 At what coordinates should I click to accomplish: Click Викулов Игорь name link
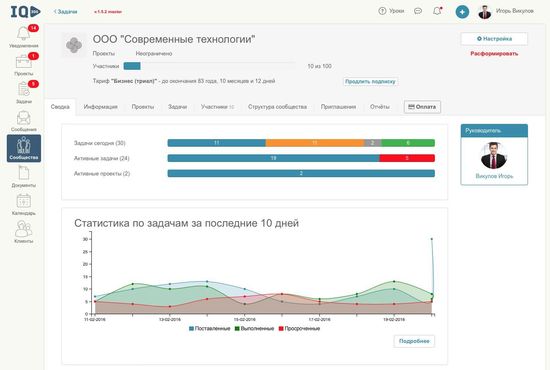pos(494,176)
